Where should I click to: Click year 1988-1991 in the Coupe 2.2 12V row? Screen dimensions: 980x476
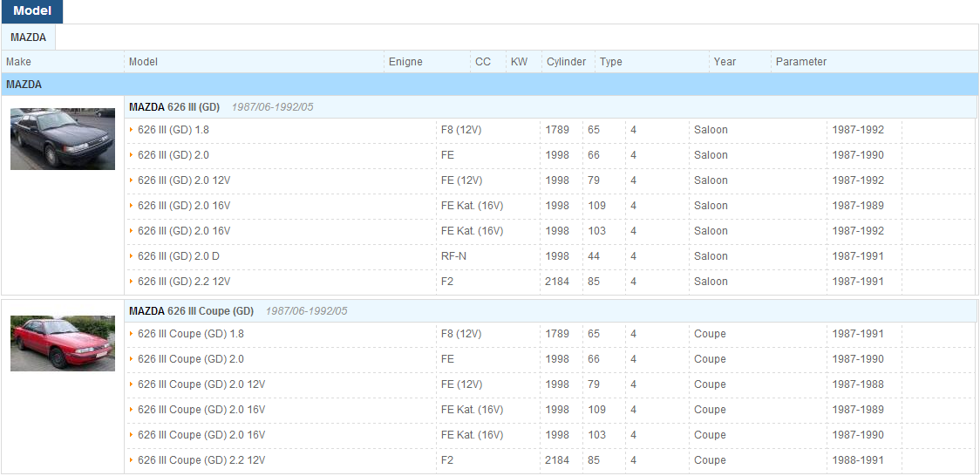coord(858,460)
